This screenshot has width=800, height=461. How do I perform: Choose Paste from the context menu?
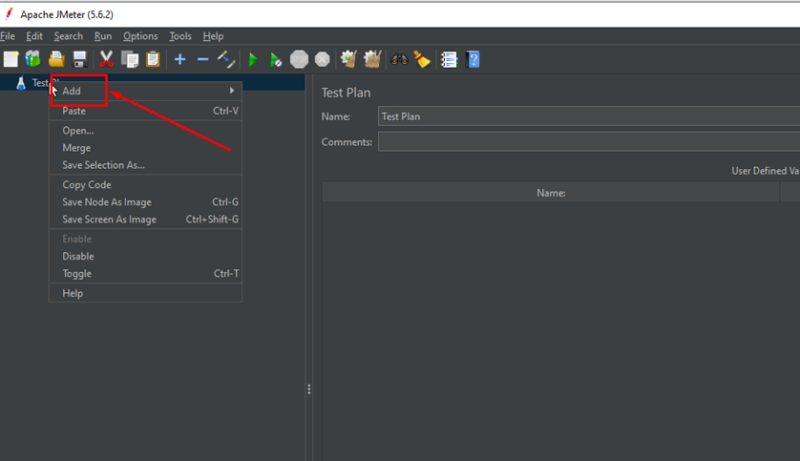[145, 111]
